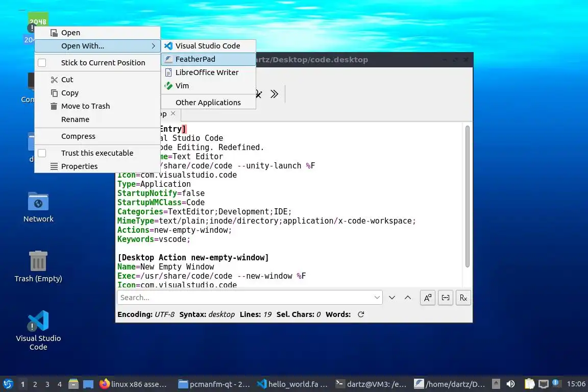Image resolution: width=588 pixels, height=392 pixels.
Task: Click the scissors Cut icon
Action: coord(55,80)
